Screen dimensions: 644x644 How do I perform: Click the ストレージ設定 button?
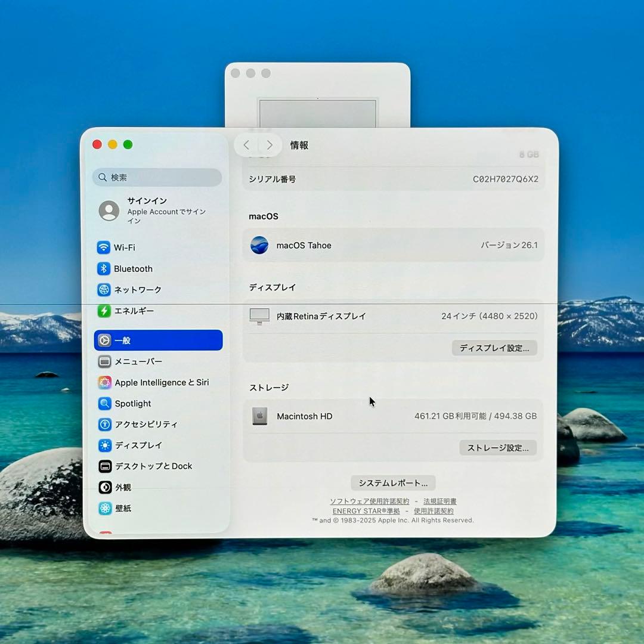[498, 448]
